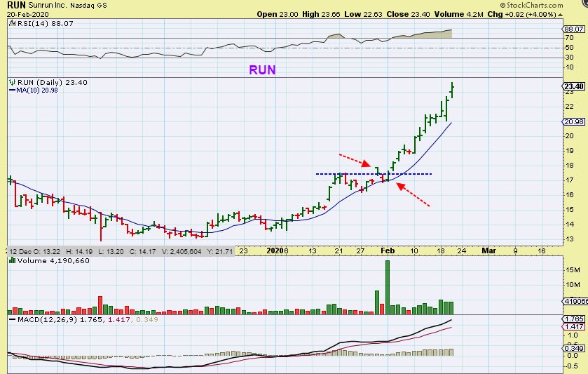
Task: Click the Sunrun Inc. company name
Action: 48,5
